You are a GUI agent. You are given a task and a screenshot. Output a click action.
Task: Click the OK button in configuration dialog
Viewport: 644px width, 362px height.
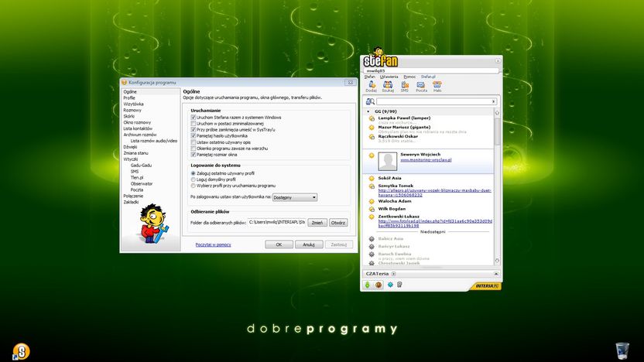pyautogui.click(x=279, y=244)
